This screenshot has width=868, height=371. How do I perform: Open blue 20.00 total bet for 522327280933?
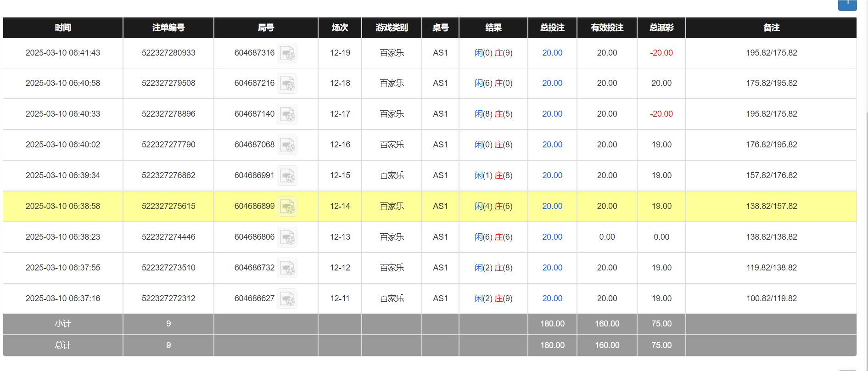[552, 53]
